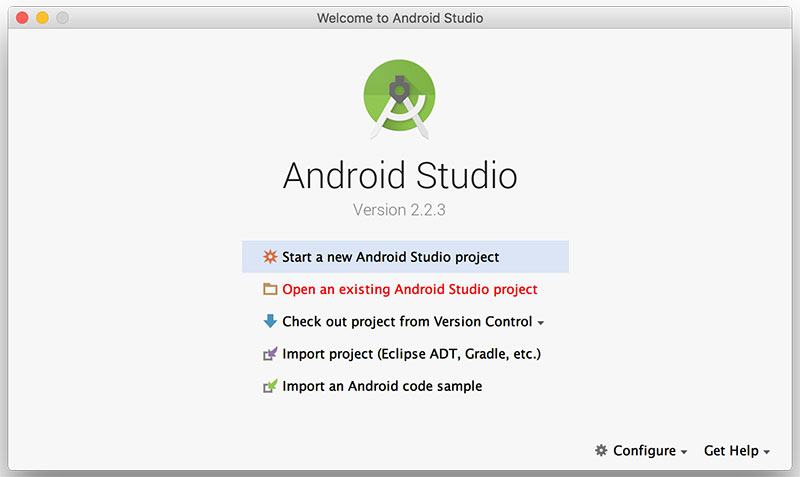Expand the Version Control dropdown arrow
The height and width of the screenshot is (477, 800).
point(541,323)
